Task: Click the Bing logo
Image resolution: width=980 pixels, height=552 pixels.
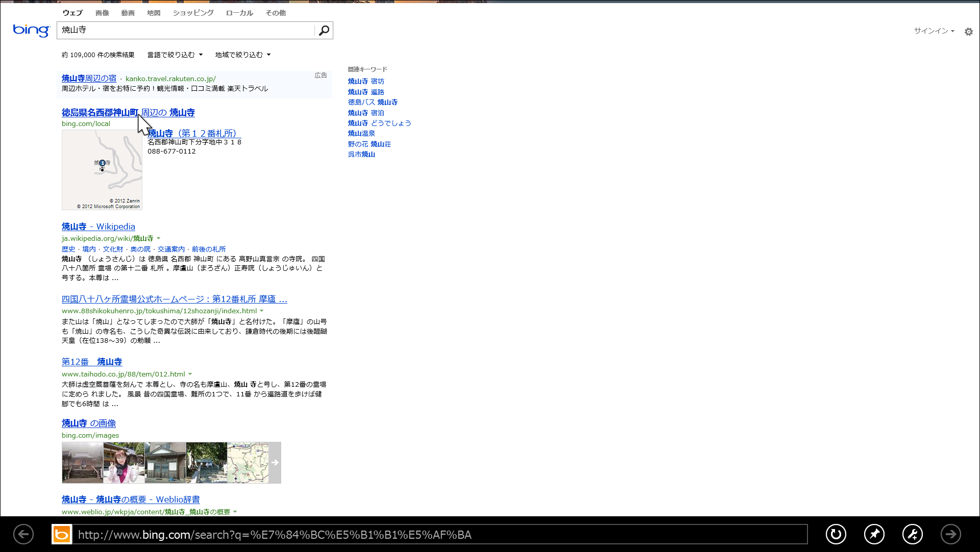Action: [x=31, y=31]
